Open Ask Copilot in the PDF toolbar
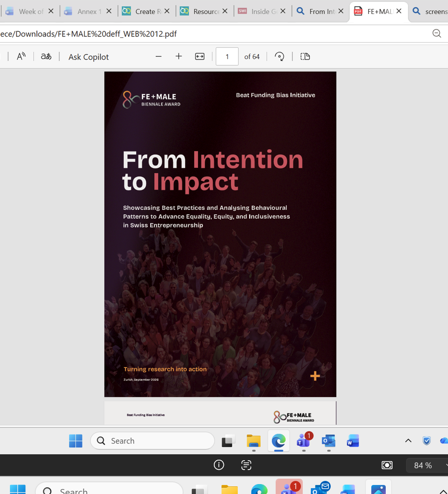 88,57
